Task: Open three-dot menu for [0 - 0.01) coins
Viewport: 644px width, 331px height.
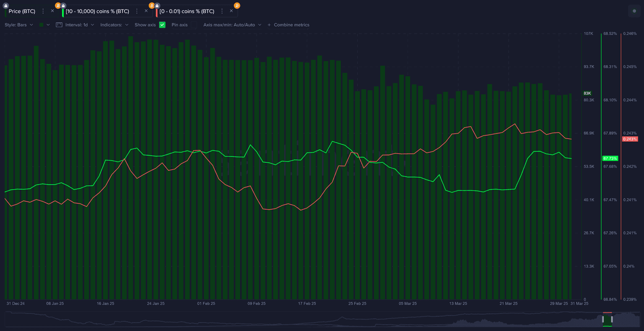Action: point(222,11)
